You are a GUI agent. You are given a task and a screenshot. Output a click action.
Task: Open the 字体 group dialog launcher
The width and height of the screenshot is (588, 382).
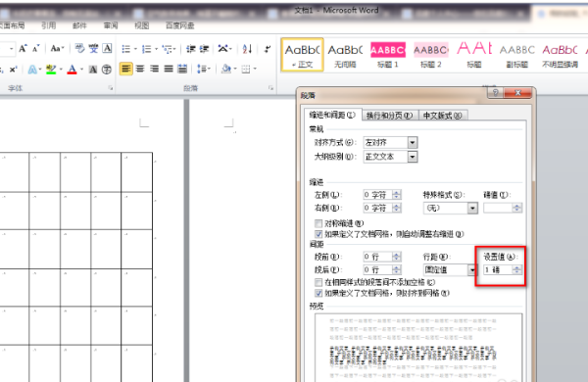point(111,88)
